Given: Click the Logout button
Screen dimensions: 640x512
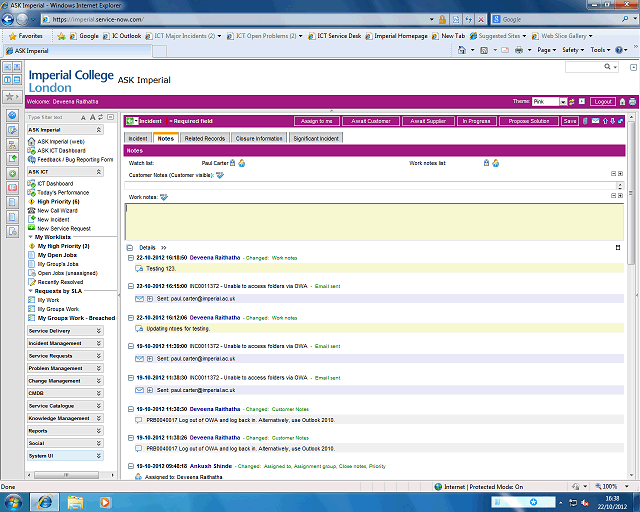Looking at the screenshot, I should click(602, 101).
